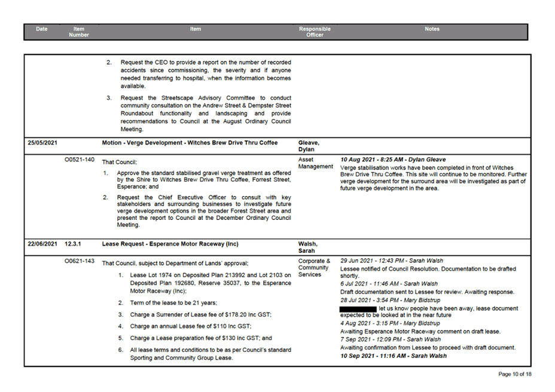Image resolution: width=555 pixels, height=392 pixels.
Task: Click the date 25/05/2021 cell
Action: 41,143
